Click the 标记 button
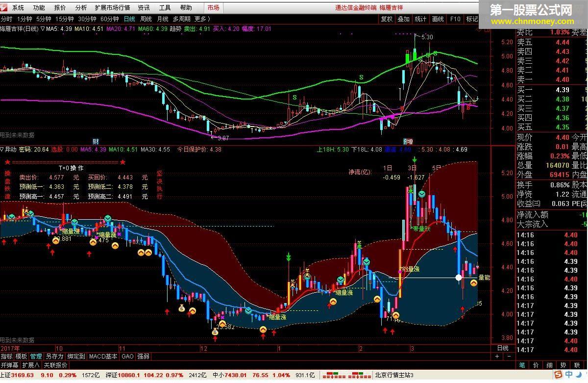This screenshot has width=588, height=383. [472, 19]
